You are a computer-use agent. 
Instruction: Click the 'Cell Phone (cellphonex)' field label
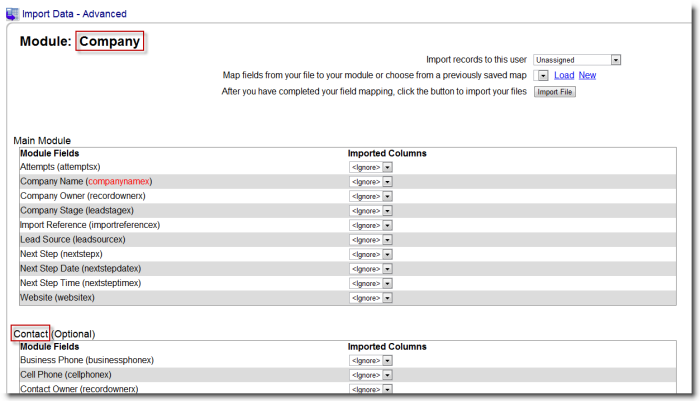[x=66, y=375]
